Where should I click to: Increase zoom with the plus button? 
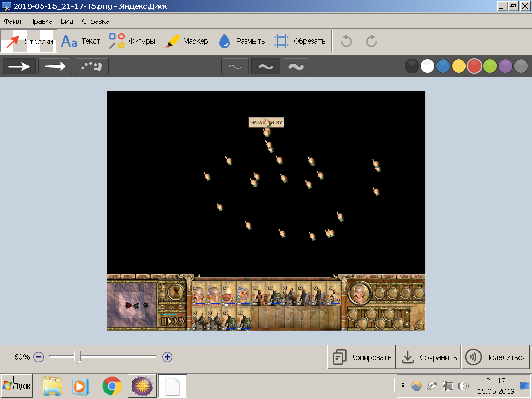[x=167, y=357]
